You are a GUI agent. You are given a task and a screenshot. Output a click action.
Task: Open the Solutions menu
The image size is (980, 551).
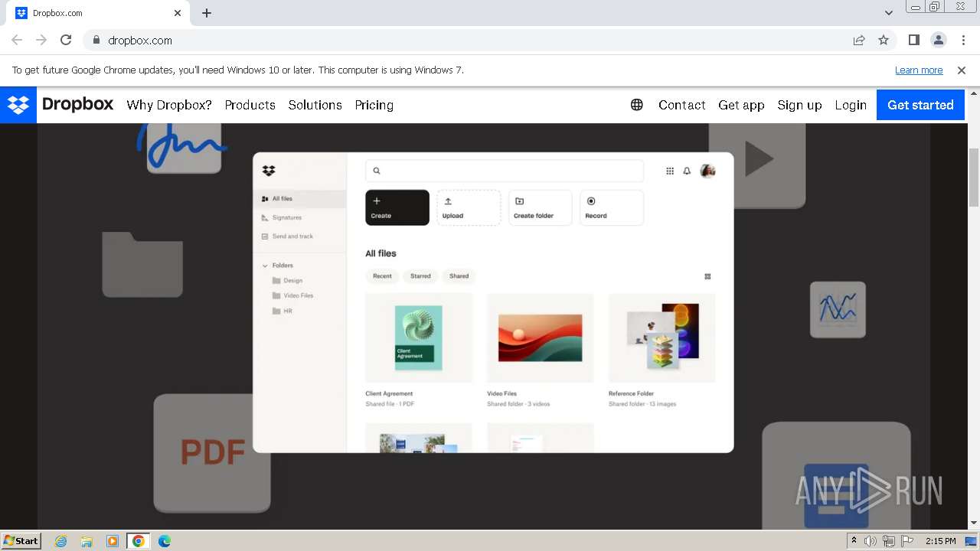[315, 105]
